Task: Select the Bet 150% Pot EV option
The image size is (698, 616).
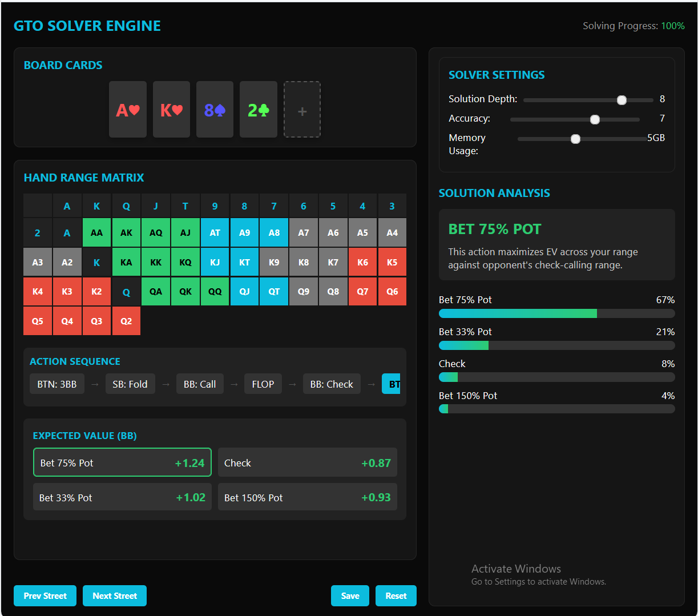Action: pos(308,497)
